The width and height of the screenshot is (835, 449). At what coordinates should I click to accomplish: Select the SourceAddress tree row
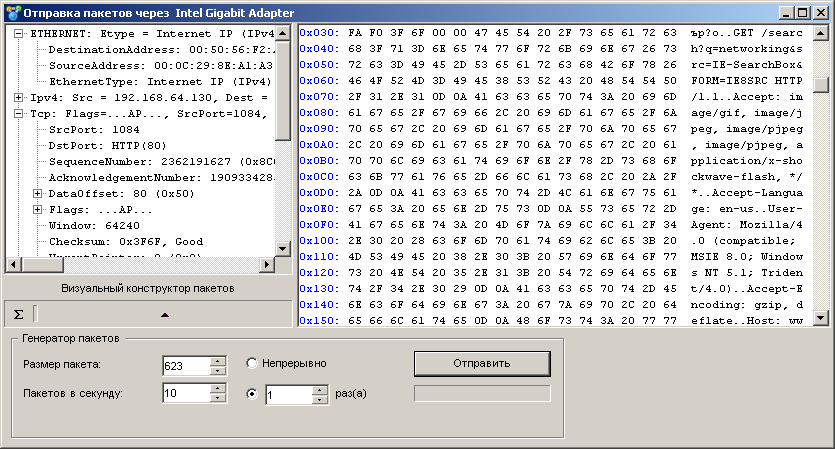pos(160,66)
